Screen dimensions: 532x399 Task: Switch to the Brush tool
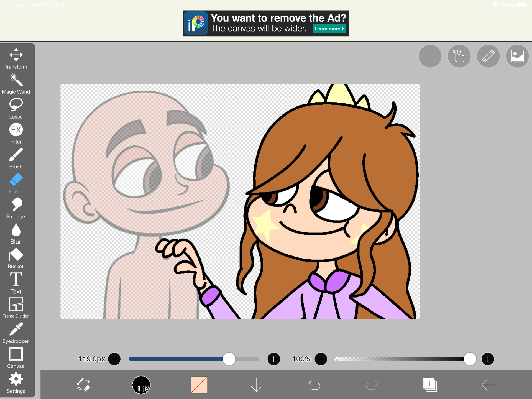(16, 158)
